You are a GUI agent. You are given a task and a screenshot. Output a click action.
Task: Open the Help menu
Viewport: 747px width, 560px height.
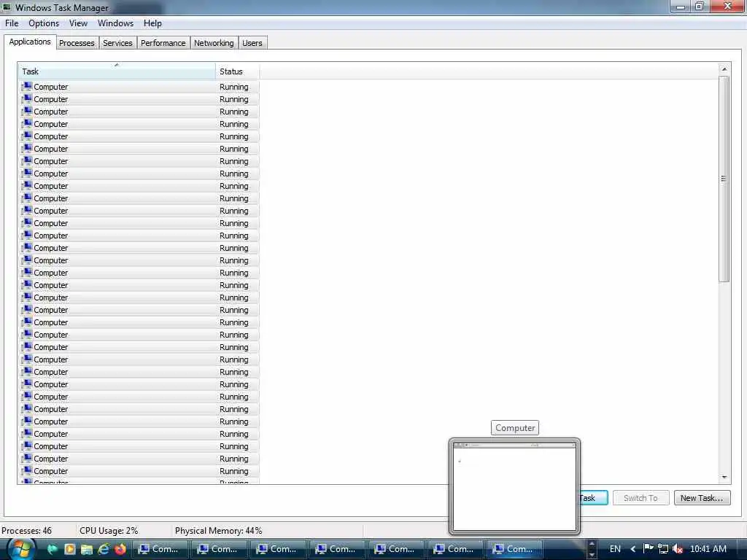click(152, 23)
